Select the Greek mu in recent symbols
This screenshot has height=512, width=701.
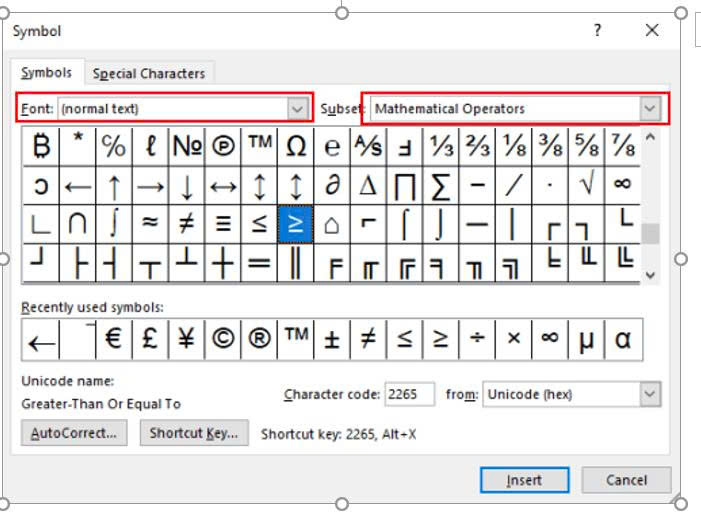click(586, 340)
